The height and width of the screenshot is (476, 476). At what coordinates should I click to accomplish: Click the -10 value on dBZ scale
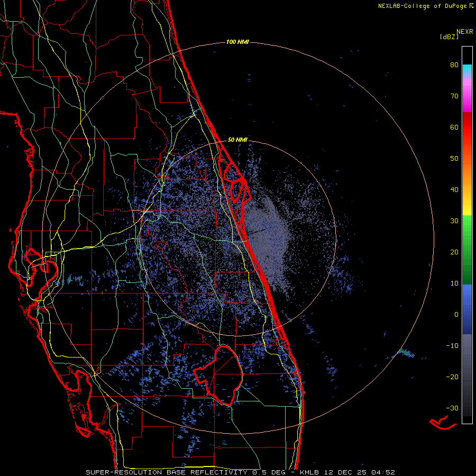(x=452, y=345)
